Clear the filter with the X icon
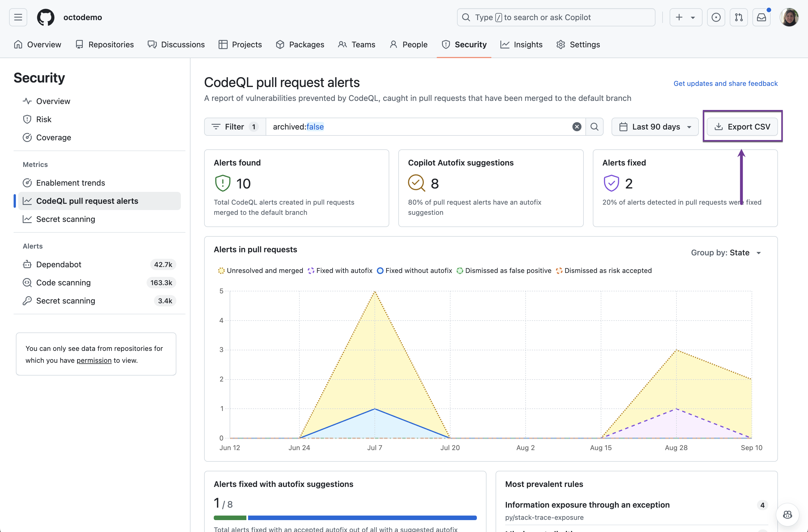Screen dimensions: 808x532 [576, 127]
